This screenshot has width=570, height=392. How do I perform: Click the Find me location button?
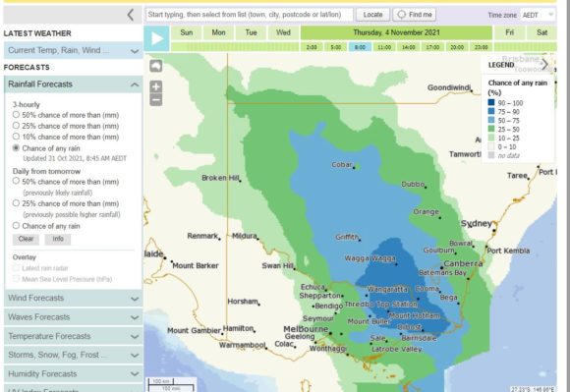point(415,15)
